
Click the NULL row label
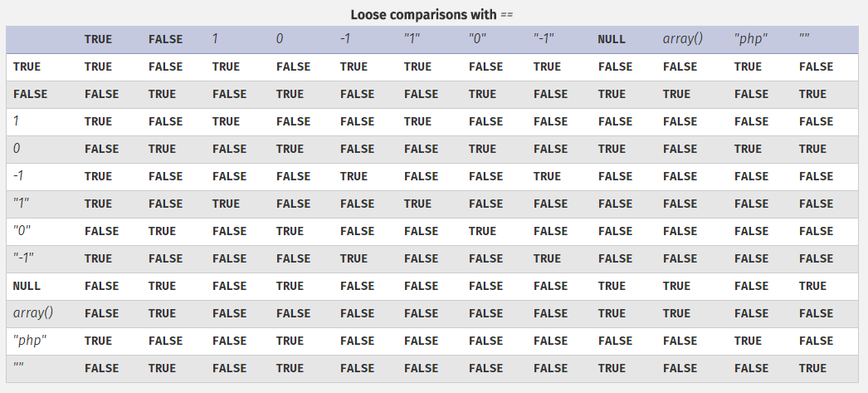click(x=27, y=286)
